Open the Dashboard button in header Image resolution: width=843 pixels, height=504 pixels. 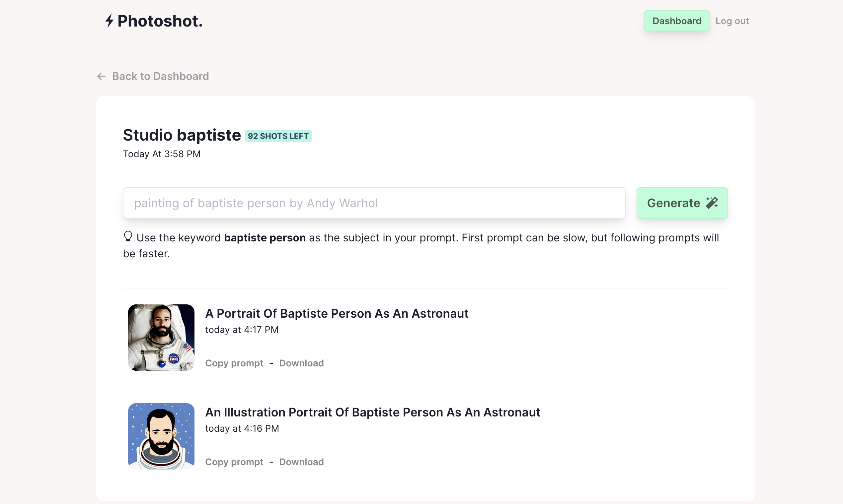click(676, 21)
